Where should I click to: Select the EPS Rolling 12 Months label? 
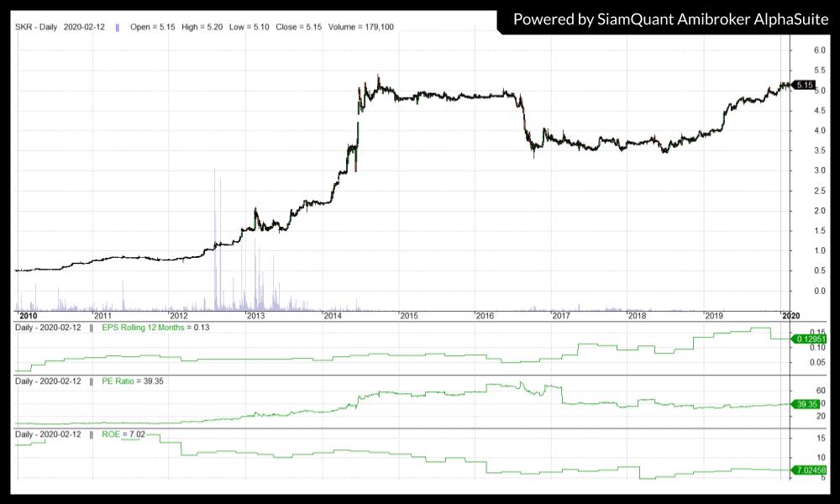click(x=144, y=327)
